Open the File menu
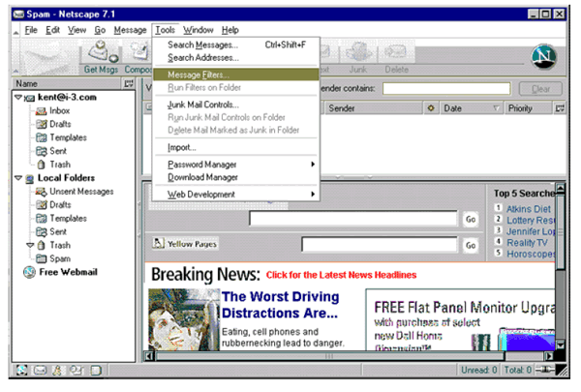Screen dimensions: 581x392 [x=31, y=30]
